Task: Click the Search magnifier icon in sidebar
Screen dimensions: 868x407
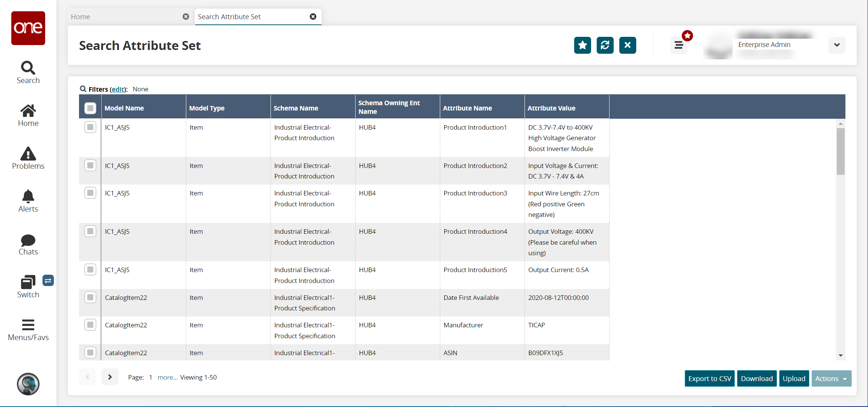Action: [28, 68]
